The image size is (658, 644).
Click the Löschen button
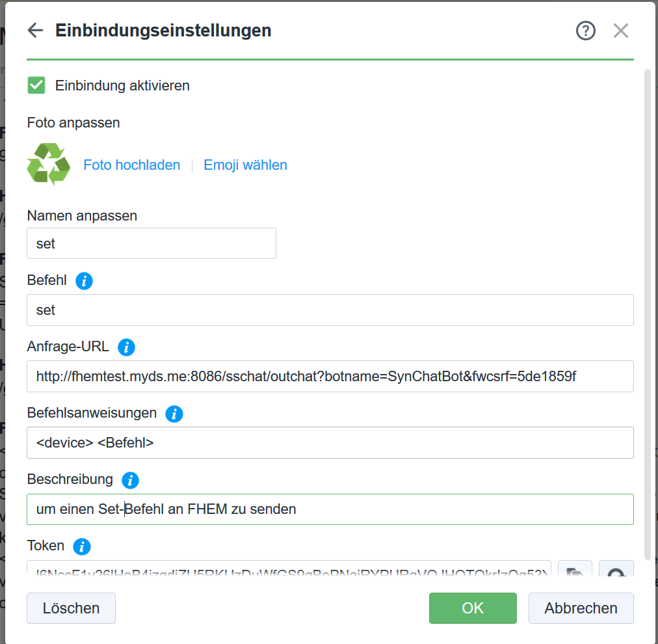[x=71, y=608]
